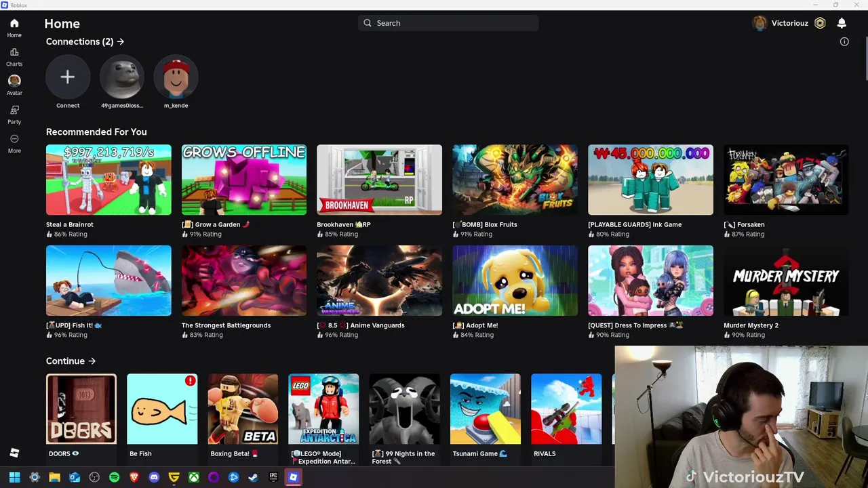Screen dimensions: 868x488
Task: Continue playing Tsunami Game
Action: [486, 409]
